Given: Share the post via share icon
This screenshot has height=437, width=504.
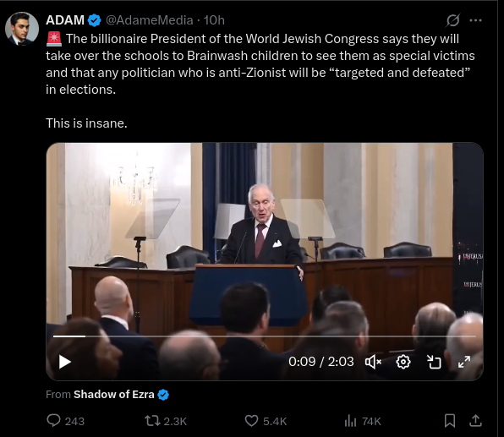Looking at the screenshot, I should click(x=476, y=421).
